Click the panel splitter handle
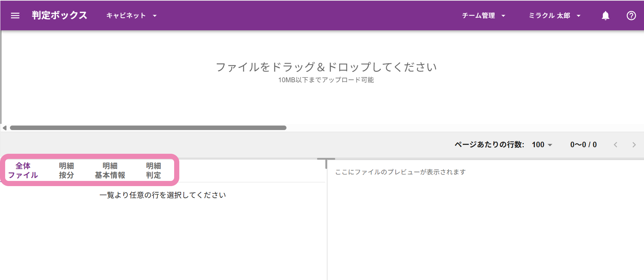 tap(326, 162)
